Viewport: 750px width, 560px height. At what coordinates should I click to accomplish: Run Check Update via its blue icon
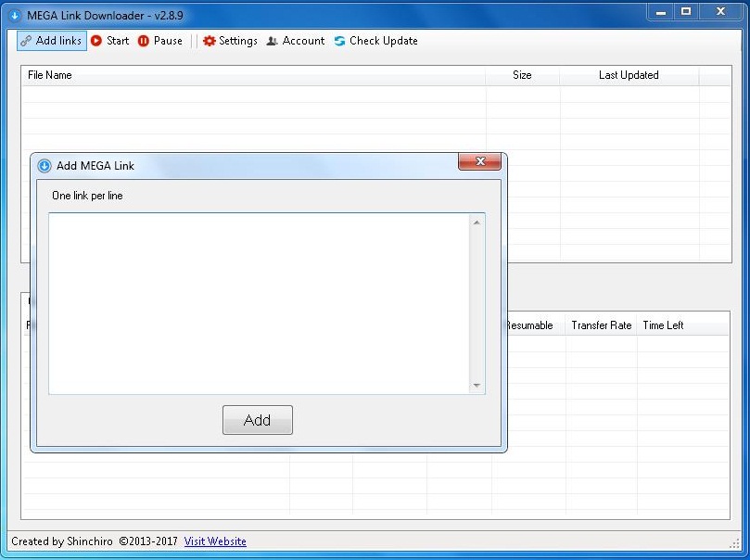coord(338,41)
